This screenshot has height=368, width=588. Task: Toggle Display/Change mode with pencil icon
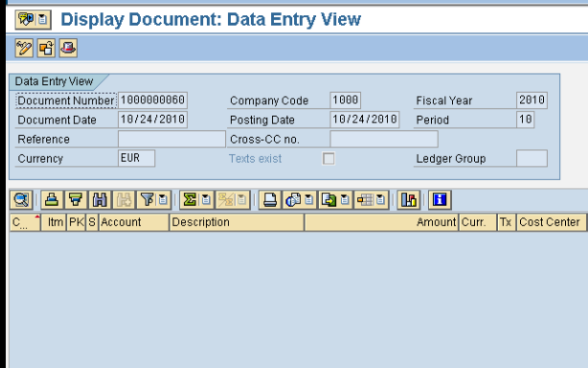pos(24,48)
